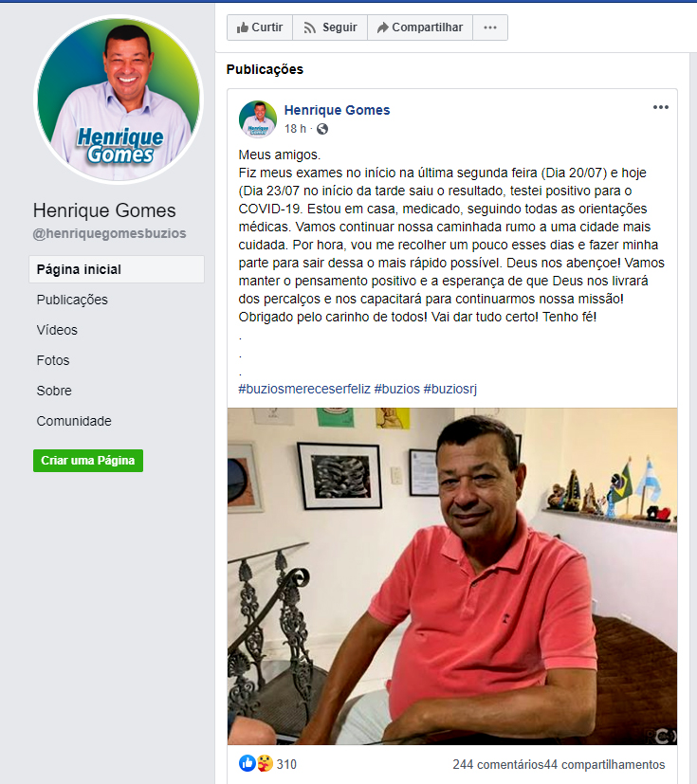Open the post options three-dots menu

pos(661,107)
